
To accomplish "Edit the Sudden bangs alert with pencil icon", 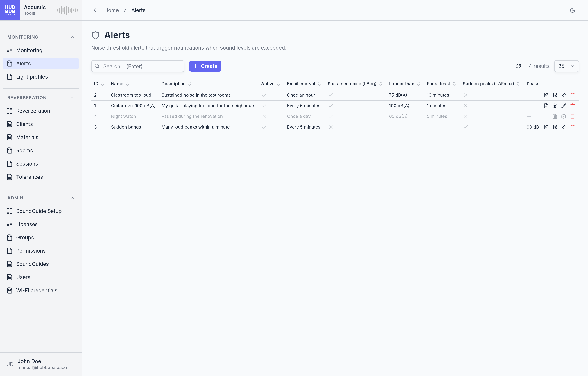I will click(564, 127).
